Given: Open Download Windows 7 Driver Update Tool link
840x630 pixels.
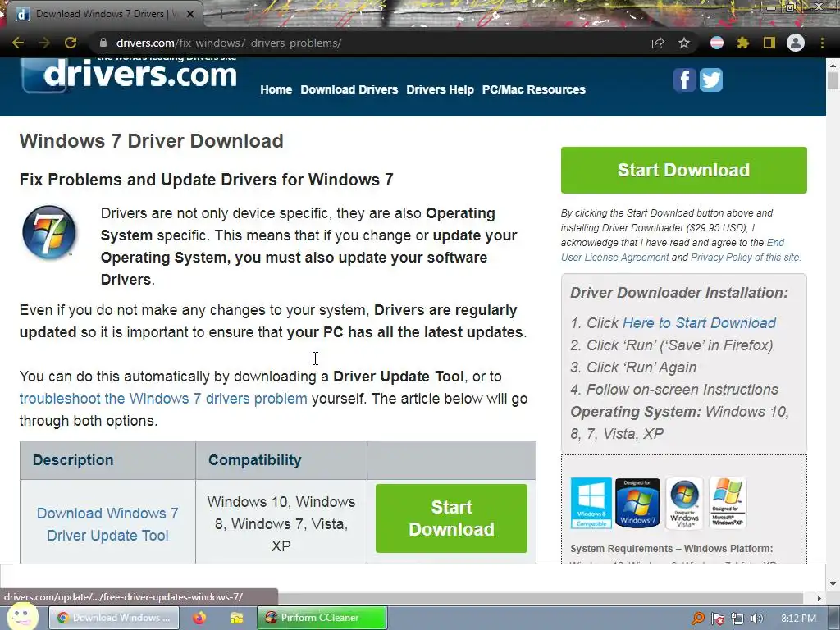Looking at the screenshot, I should pyautogui.click(x=107, y=524).
